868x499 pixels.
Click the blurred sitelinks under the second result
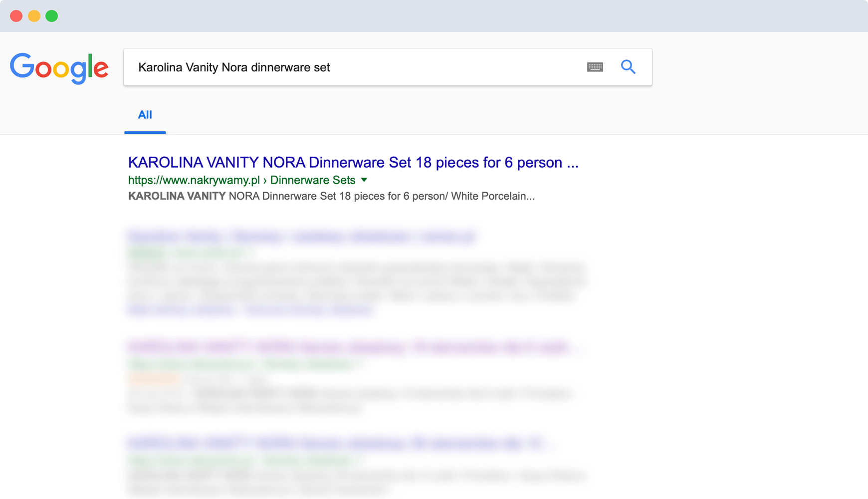(x=249, y=310)
